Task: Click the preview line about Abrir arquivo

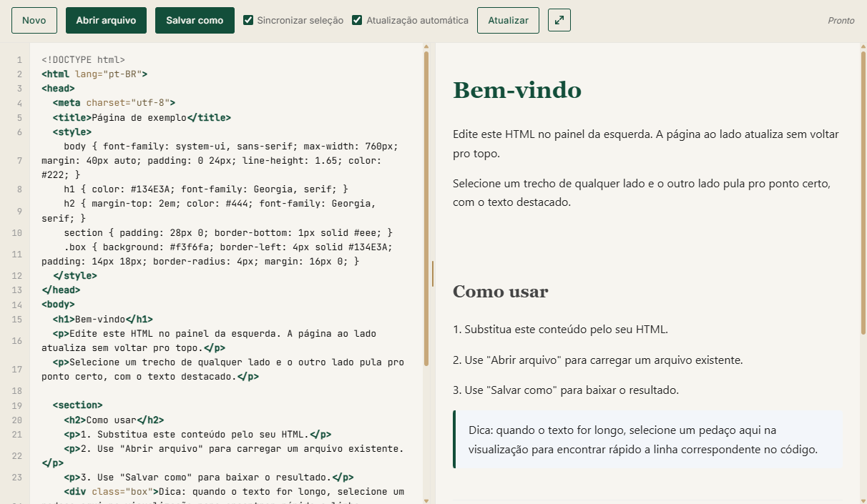Action: (x=598, y=360)
